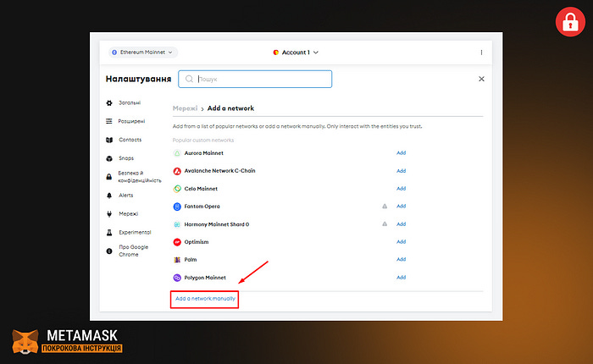Click the Fantom Opera logo icon
The height and width of the screenshot is (364, 593).
[177, 207]
